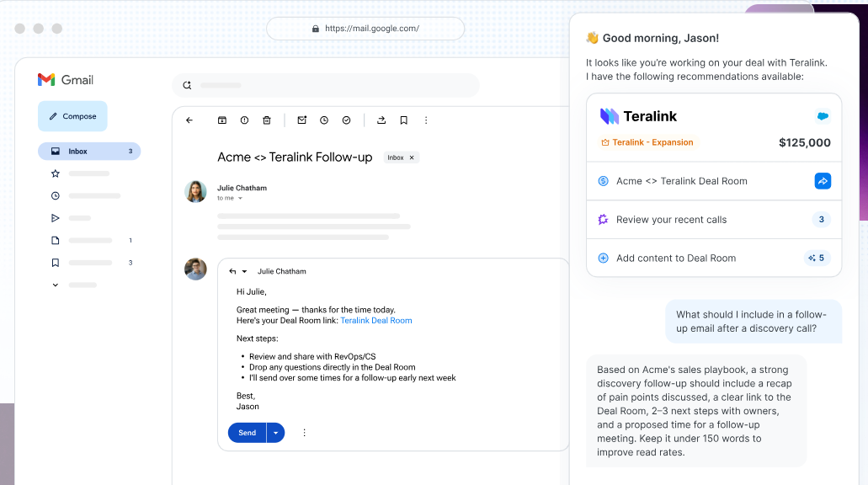Click the AI suggestions badge 5
868x485 pixels.
pos(817,258)
